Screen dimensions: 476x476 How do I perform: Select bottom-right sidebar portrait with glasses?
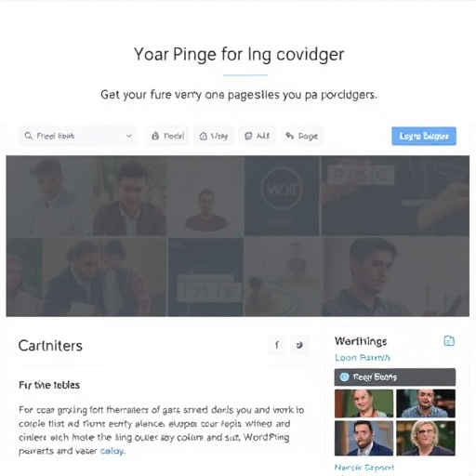click(x=426, y=438)
